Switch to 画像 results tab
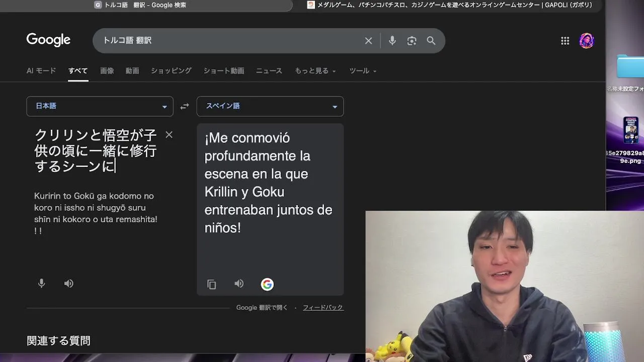Viewport: 644px width, 362px height. [107, 71]
